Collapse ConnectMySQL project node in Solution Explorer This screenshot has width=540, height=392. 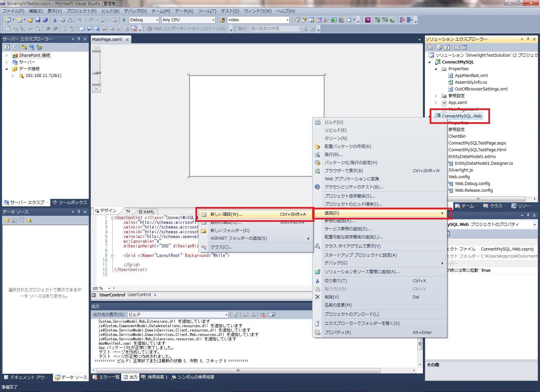click(x=430, y=62)
